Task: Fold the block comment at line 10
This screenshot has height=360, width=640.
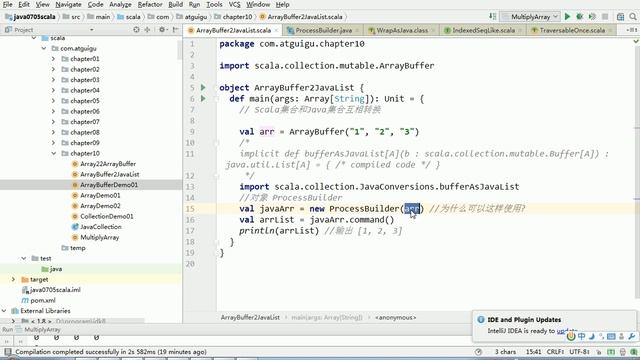Action: point(217,143)
